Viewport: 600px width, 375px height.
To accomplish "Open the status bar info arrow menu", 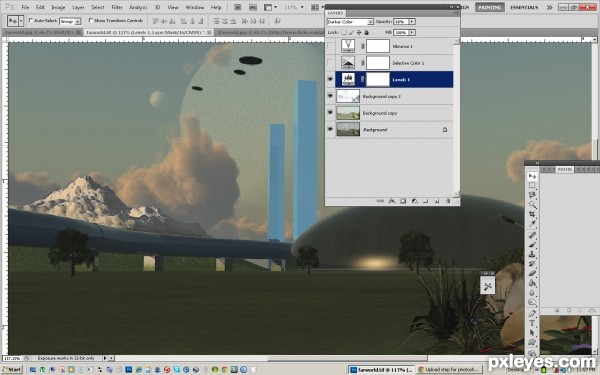I will 105,358.
